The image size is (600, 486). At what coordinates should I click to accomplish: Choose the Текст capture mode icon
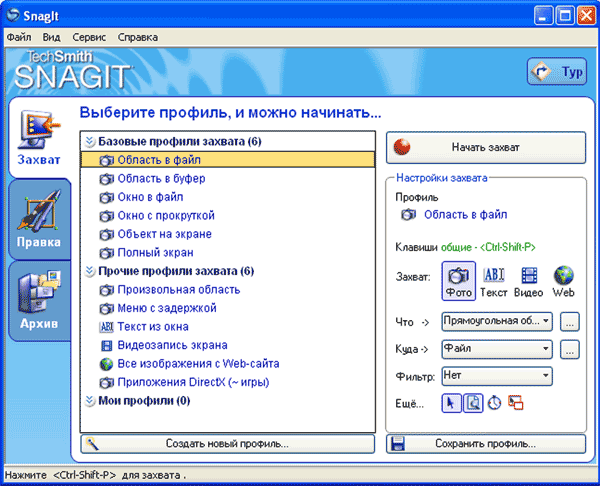point(494,281)
